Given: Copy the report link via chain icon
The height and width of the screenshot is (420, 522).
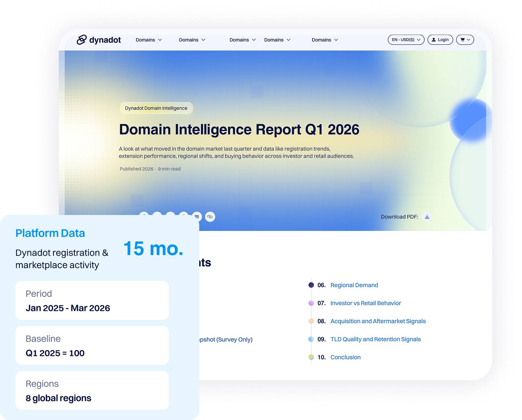Looking at the screenshot, I should pyautogui.click(x=210, y=217).
